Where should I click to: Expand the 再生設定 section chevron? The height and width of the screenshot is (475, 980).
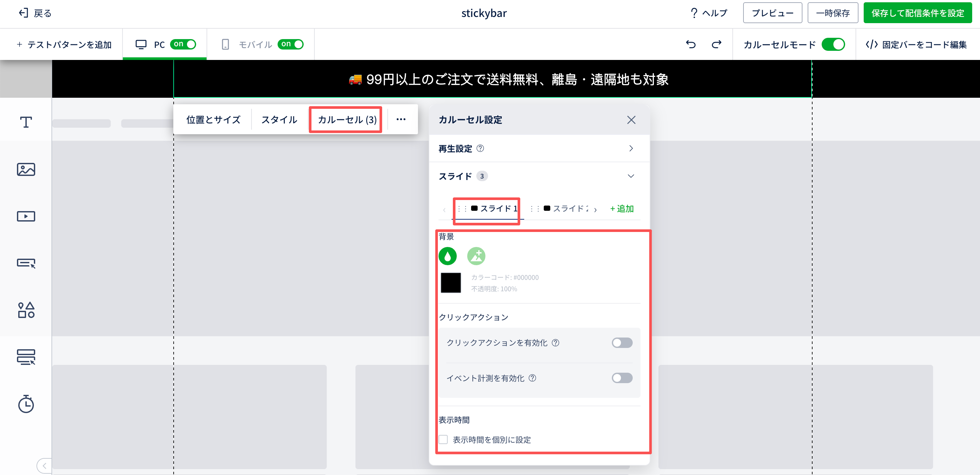click(x=631, y=148)
